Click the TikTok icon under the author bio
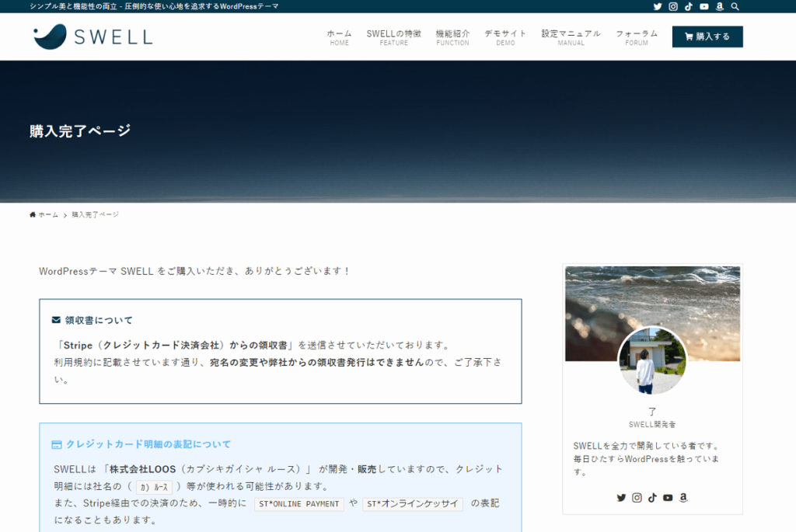Image resolution: width=796 pixels, height=532 pixels. [652, 497]
